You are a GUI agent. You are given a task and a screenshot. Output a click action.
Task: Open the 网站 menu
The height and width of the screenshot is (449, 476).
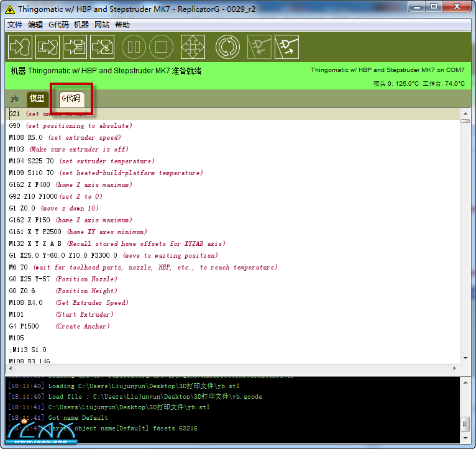click(x=102, y=25)
